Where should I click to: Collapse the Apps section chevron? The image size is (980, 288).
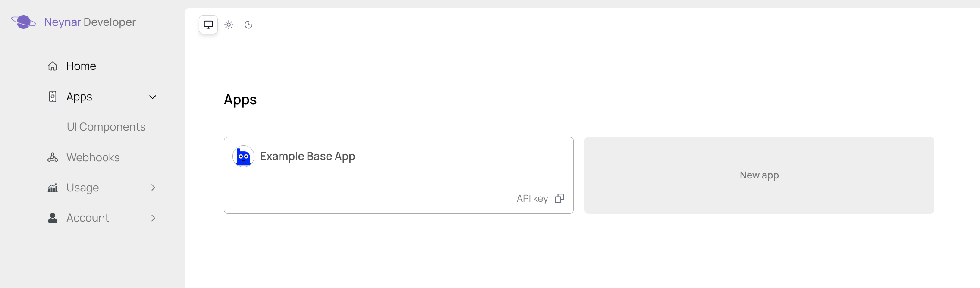click(x=152, y=97)
